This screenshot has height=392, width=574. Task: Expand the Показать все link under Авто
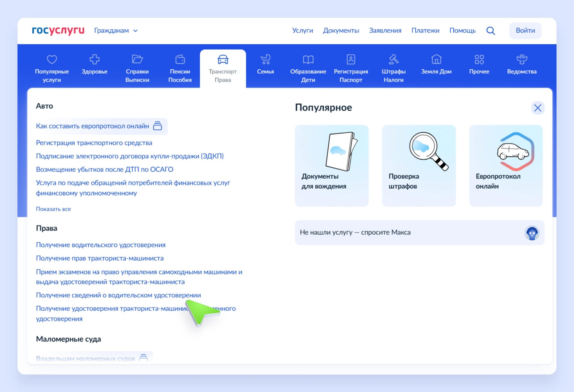click(54, 209)
